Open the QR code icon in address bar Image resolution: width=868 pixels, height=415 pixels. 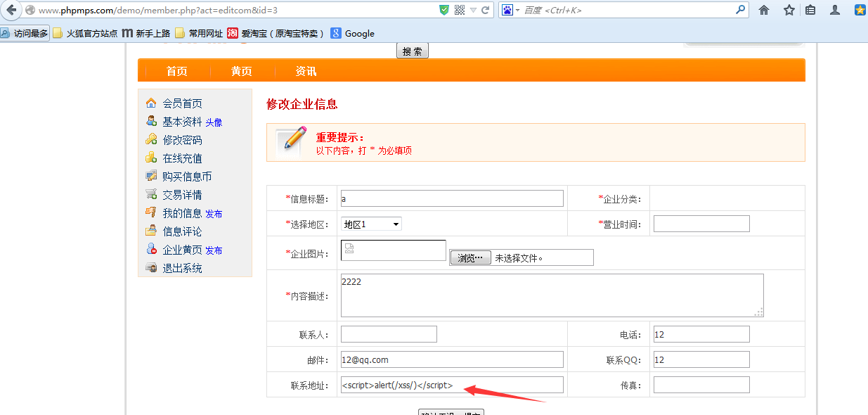[460, 10]
